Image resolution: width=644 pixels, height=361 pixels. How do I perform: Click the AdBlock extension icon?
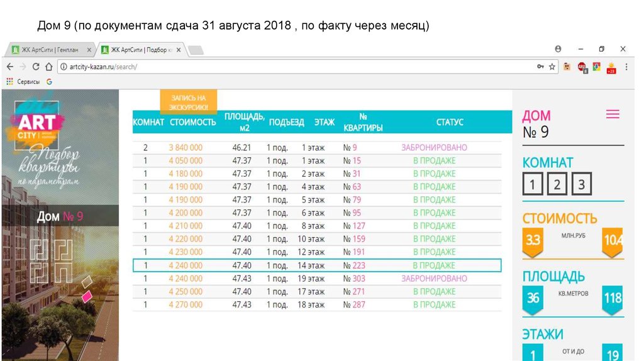tap(582, 67)
